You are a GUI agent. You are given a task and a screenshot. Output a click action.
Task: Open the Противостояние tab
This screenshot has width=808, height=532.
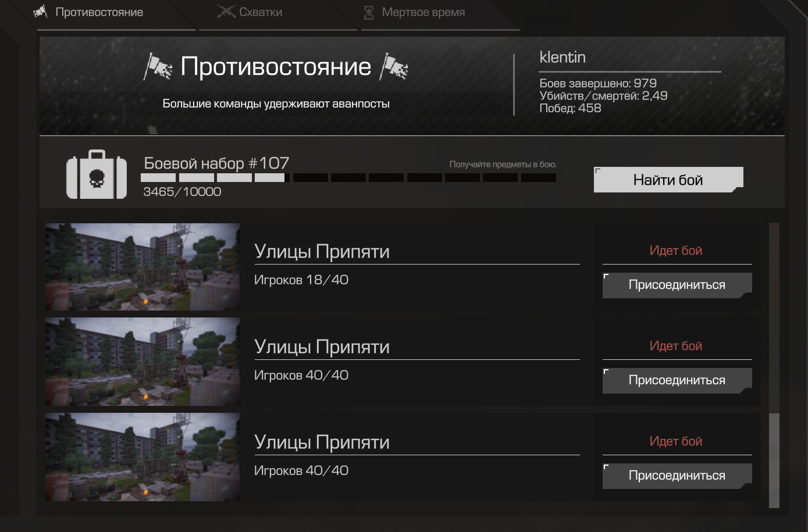coord(116,14)
